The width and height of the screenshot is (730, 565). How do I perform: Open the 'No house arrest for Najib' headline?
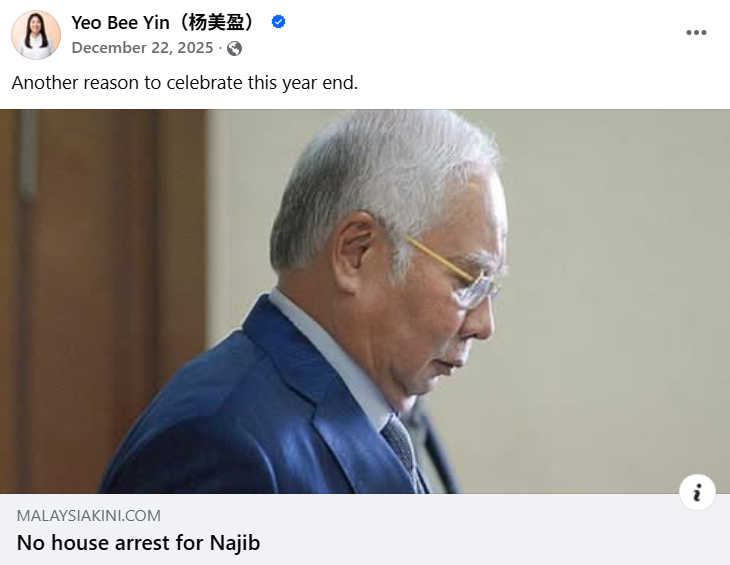click(x=138, y=543)
